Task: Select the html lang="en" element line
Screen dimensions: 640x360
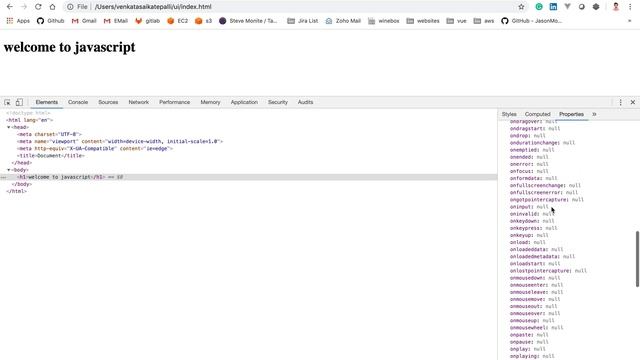Action: pyautogui.click(x=29, y=120)
